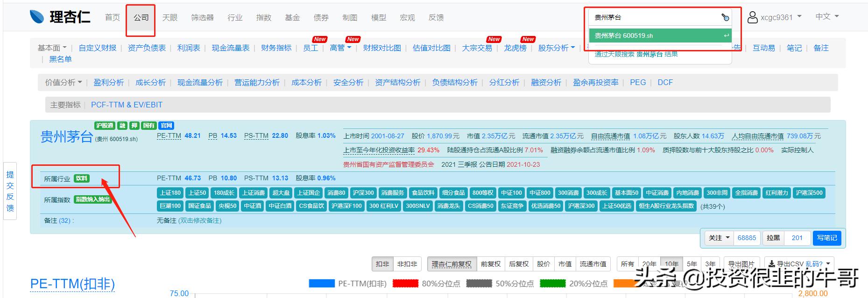Open the 盈利分析 link
Screen dimensions: 868x298
pyautogui.click(x=108, y=82)
